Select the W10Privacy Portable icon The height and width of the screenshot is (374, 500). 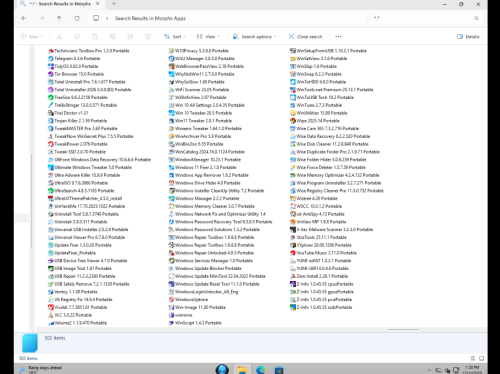pos(171,51)
